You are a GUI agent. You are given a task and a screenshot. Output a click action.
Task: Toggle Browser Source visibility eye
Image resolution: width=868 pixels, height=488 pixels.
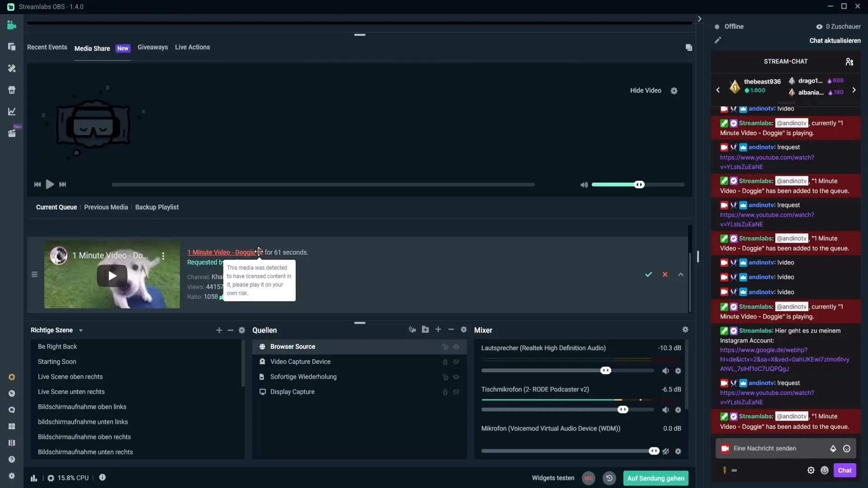point(456,347)
